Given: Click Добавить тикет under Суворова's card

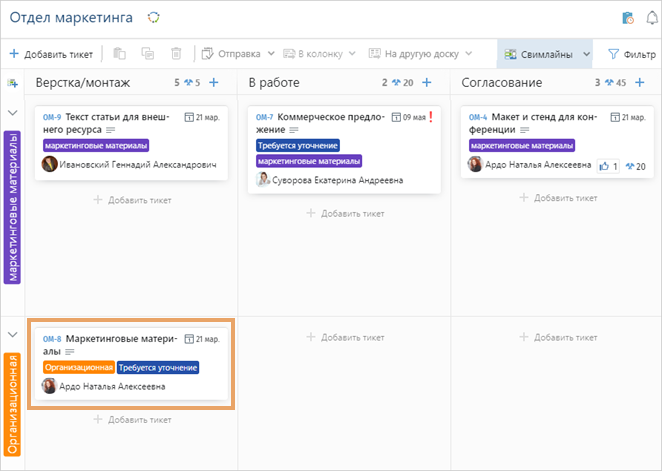Looking at the screenshot, I should pos(344,213).
